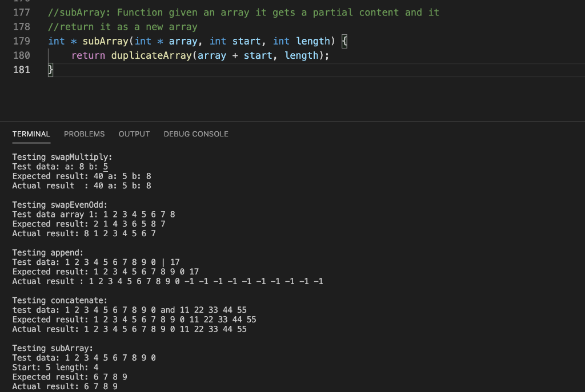Select the TERMINAL tab
Screen dimensions: 585x392
31,134
